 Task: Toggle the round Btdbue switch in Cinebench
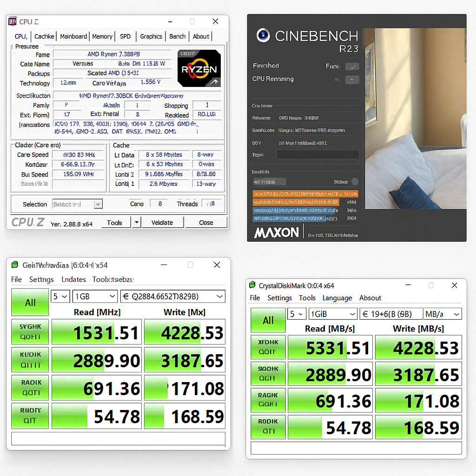[355, 182]
